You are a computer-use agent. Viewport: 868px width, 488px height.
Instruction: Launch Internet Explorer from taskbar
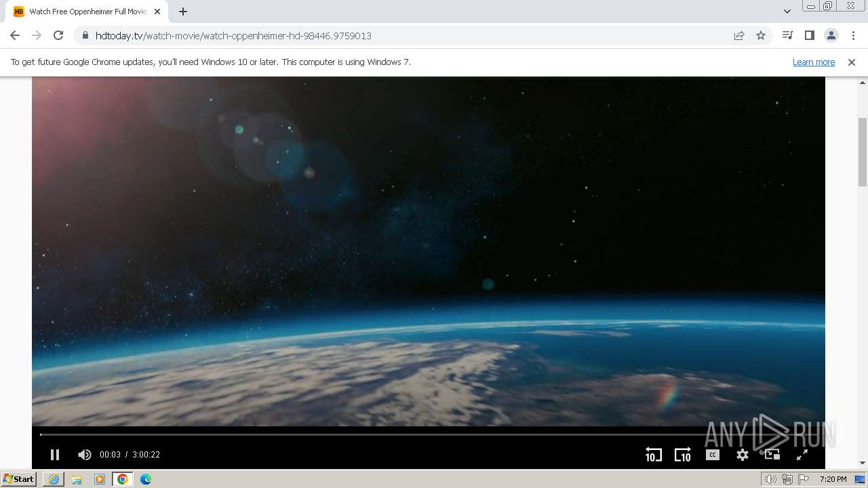[54, 479]
